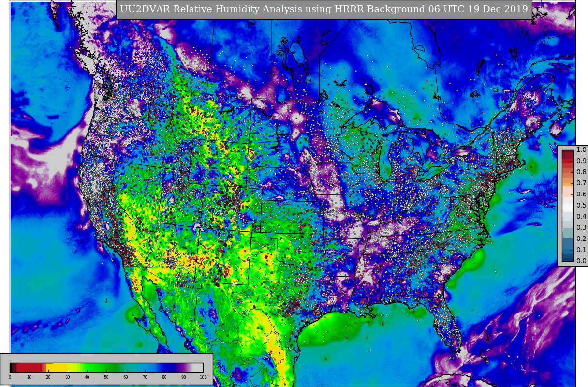Click the 0.9 label on the vertical colorbar
The height and width of the screenshot is (387, 588).
click(x=581, y=161)
